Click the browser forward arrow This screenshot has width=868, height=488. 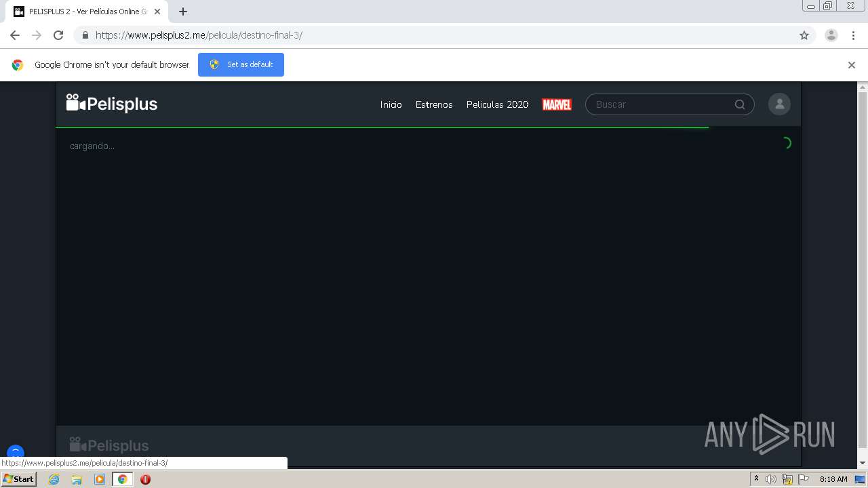[x=37, y=35]
